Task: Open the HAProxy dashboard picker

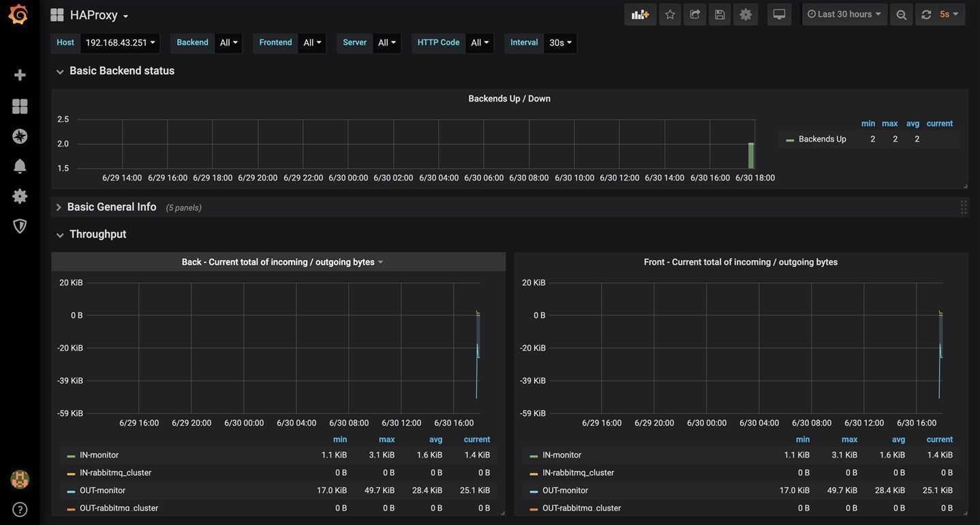Action: [99, 15]
